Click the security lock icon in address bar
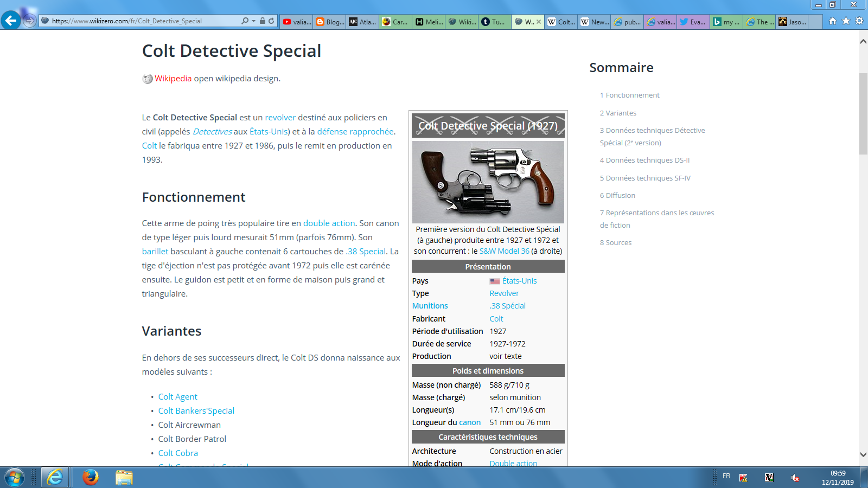The image size is (868, 488). [263, 21]
